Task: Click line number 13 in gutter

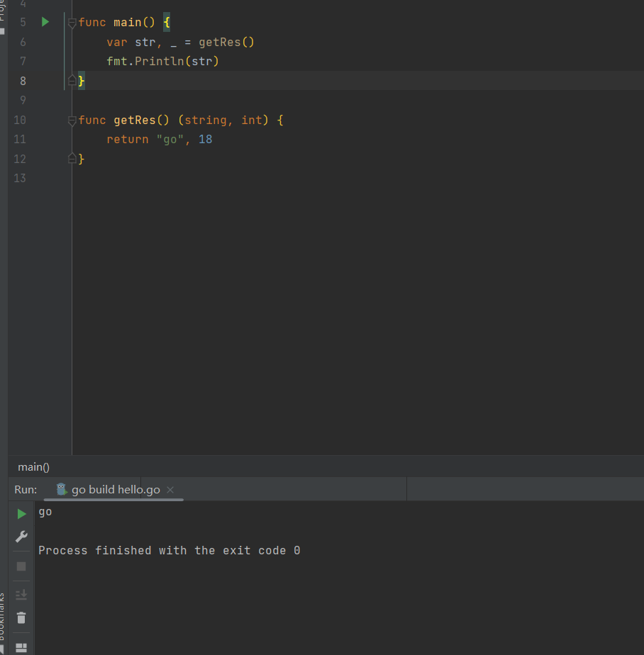Action: point(20,179)
